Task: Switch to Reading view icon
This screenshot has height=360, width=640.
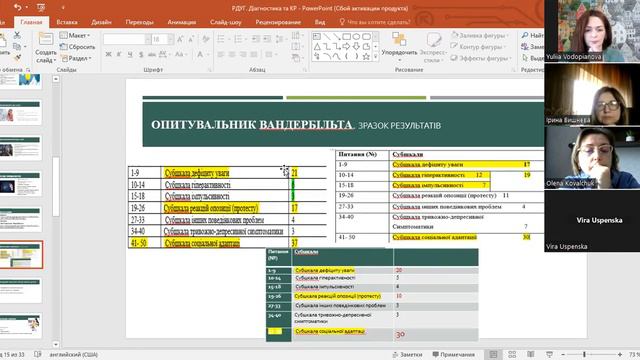Action: click(x=531, y=354)
